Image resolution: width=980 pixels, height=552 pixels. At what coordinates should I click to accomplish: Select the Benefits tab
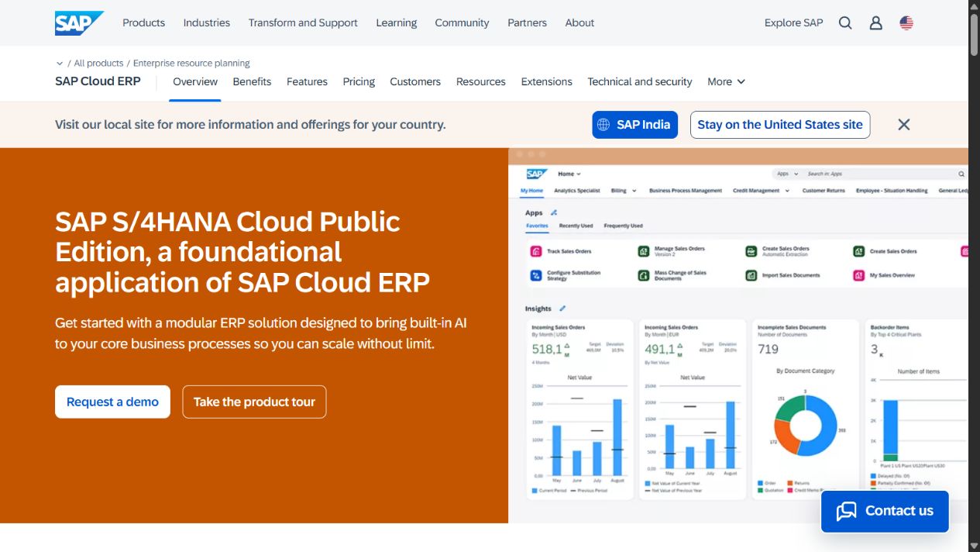(252, 81)
